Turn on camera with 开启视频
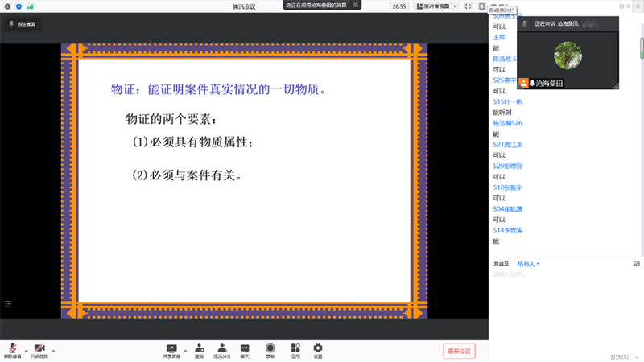644x362 pixels. [39, 349]
